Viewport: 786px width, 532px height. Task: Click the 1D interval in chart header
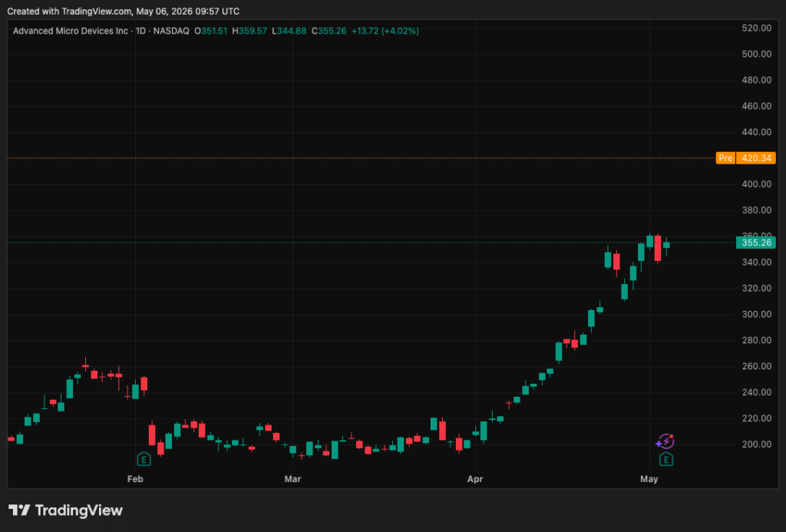coord(140,31)
